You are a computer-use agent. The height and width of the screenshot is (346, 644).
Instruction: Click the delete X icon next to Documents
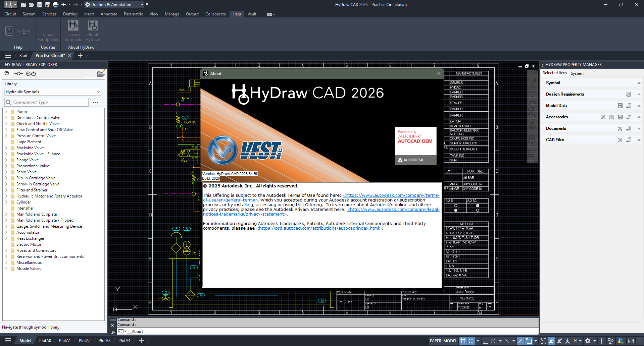point(620,128)
